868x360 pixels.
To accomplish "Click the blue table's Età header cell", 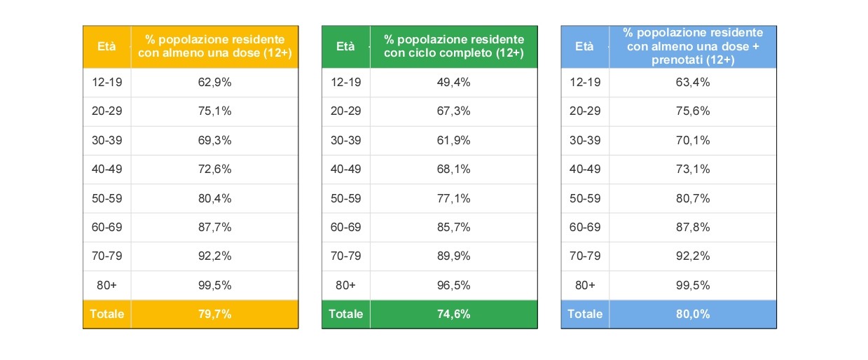I will pos(585,46).
